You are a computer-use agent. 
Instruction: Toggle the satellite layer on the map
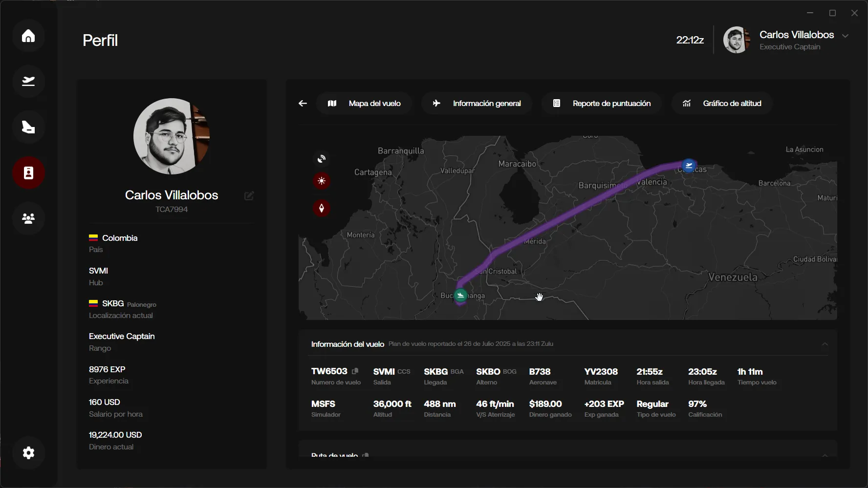point(321,159)
